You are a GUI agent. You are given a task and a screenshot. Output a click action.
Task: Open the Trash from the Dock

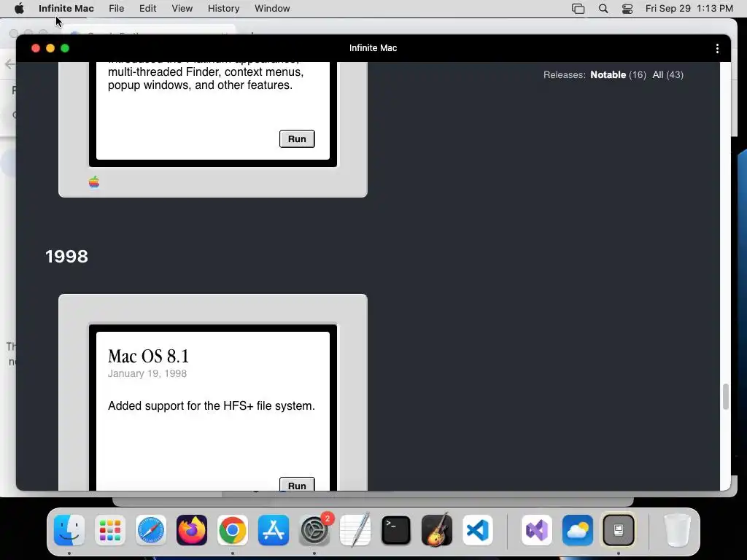[x=678, y=530]
